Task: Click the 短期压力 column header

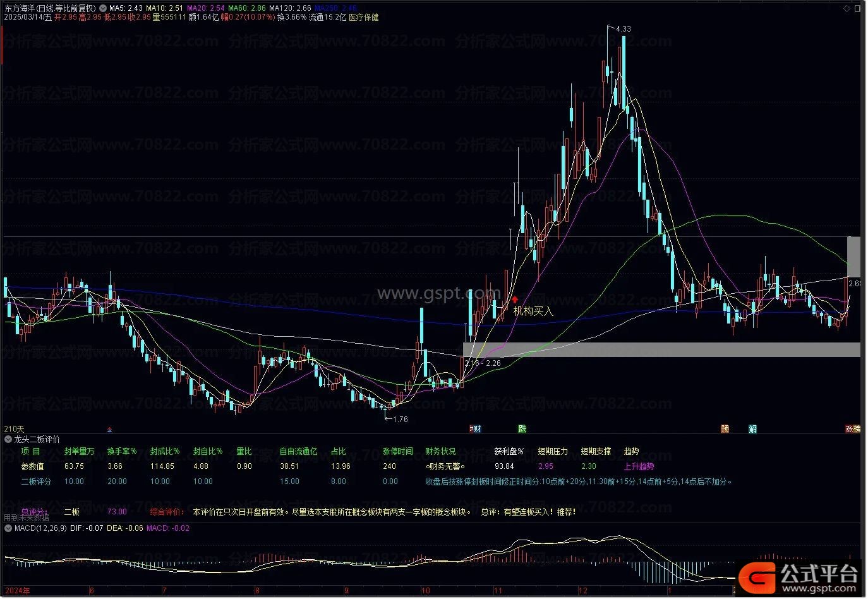Action: [553, 451]
